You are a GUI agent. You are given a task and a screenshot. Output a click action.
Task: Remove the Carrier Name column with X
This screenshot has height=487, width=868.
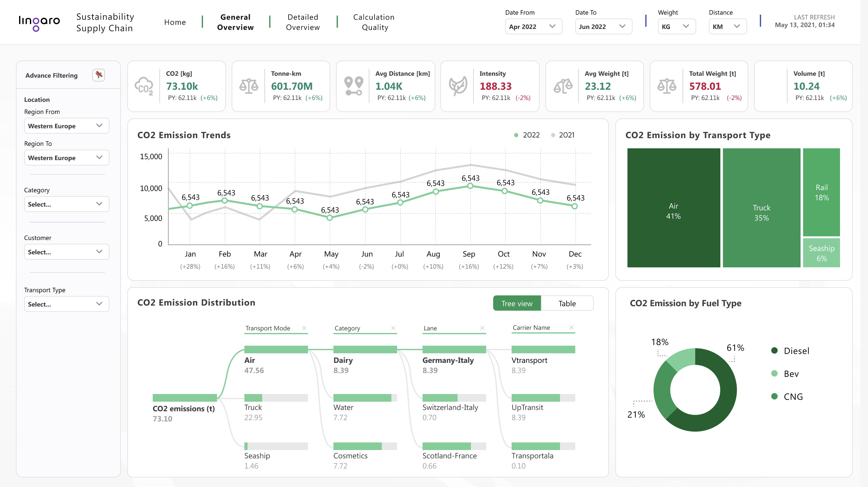pos(571,327)
